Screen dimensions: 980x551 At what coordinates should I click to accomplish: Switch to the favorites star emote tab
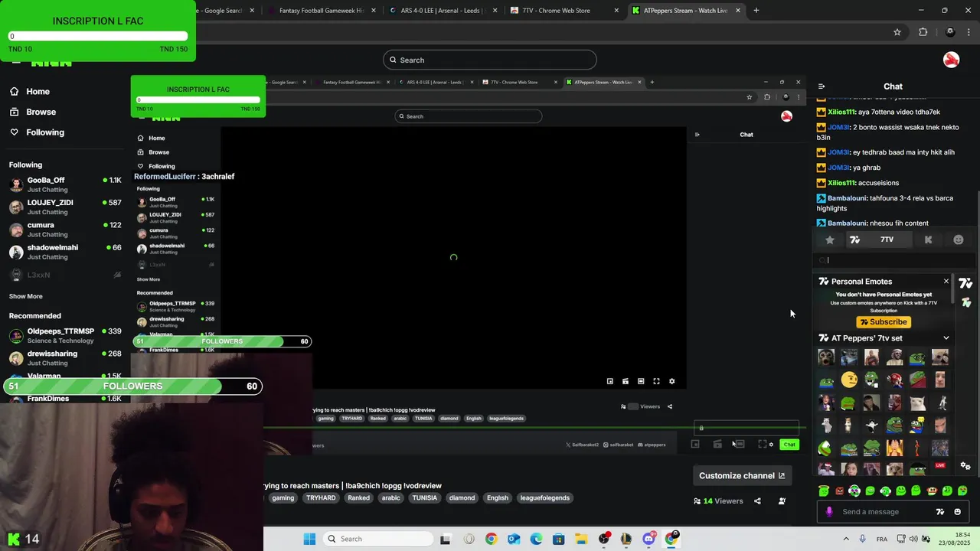(x=830, y=240)
